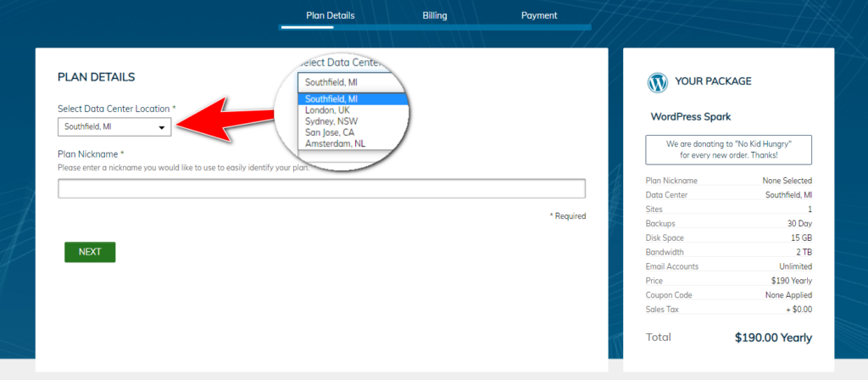Open the Select Data Center Location dropdown
This screenshot has width=868, height=380.
(x=114, y=126)
